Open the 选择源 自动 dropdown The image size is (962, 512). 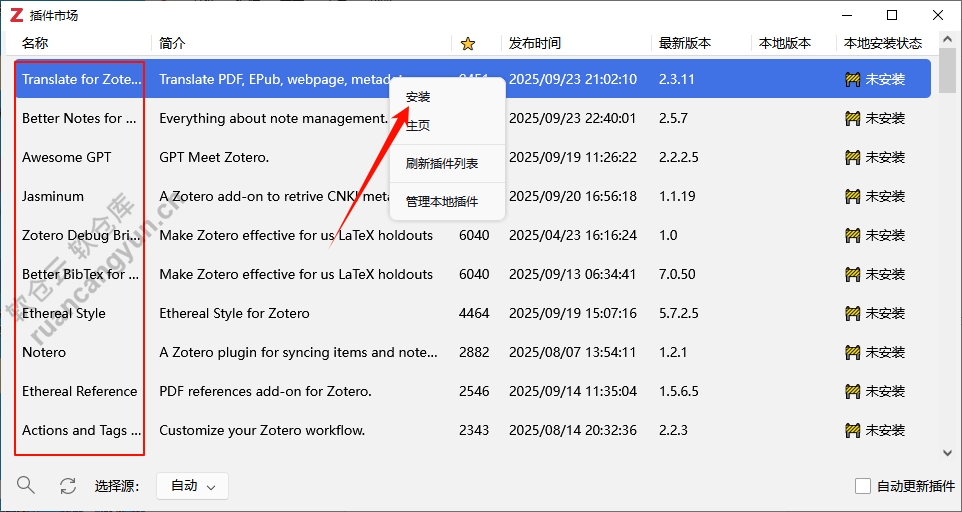pyautogui.click(x=193, y=486)
